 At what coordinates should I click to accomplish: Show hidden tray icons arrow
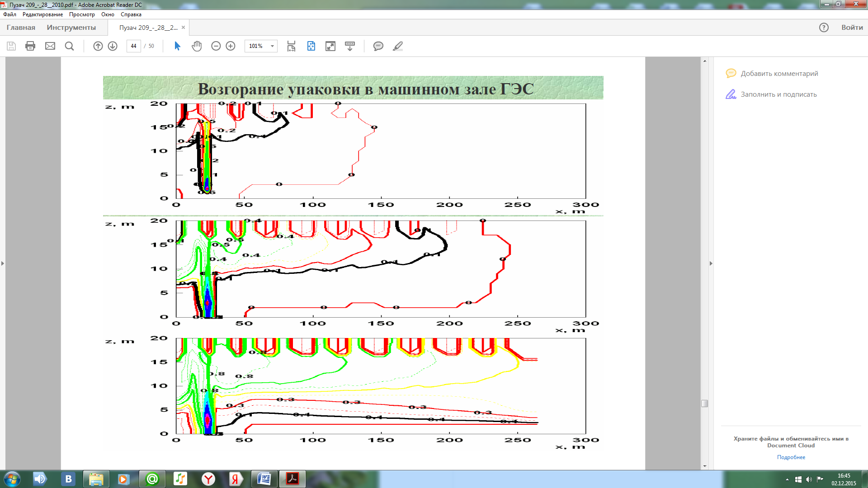point(787,479)
